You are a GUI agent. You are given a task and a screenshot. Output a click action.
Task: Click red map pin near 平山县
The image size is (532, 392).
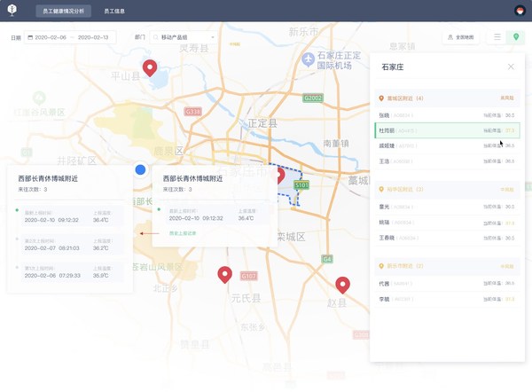(x=150, y=68)
